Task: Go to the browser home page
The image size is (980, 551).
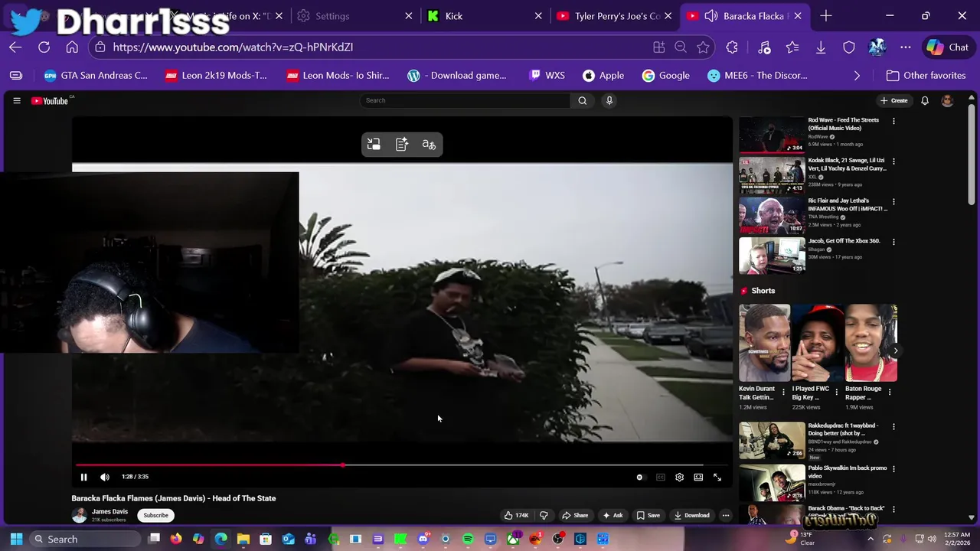Action: tap(72, 47)
